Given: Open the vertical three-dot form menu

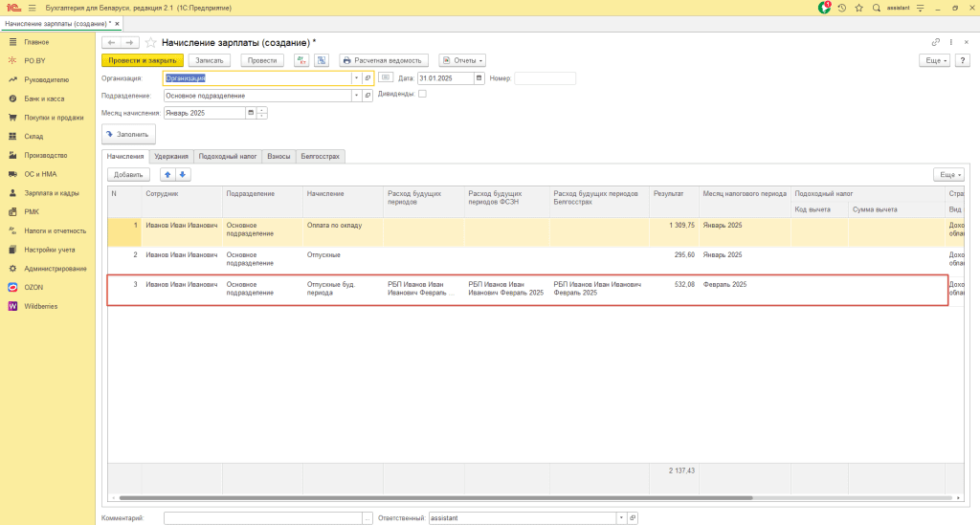Looking at the screenshot, I should pyautogui.click(x=951, y=42).
